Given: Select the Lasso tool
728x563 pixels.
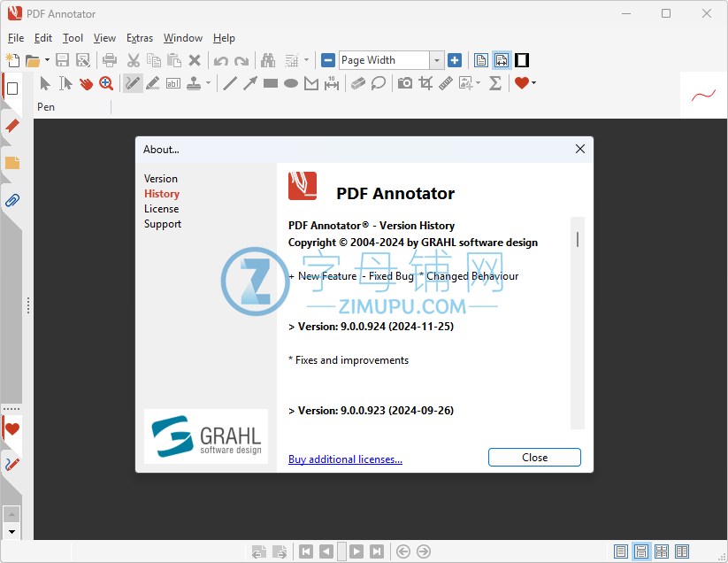Looking at the screenshot, I should [x=379, y=83].
